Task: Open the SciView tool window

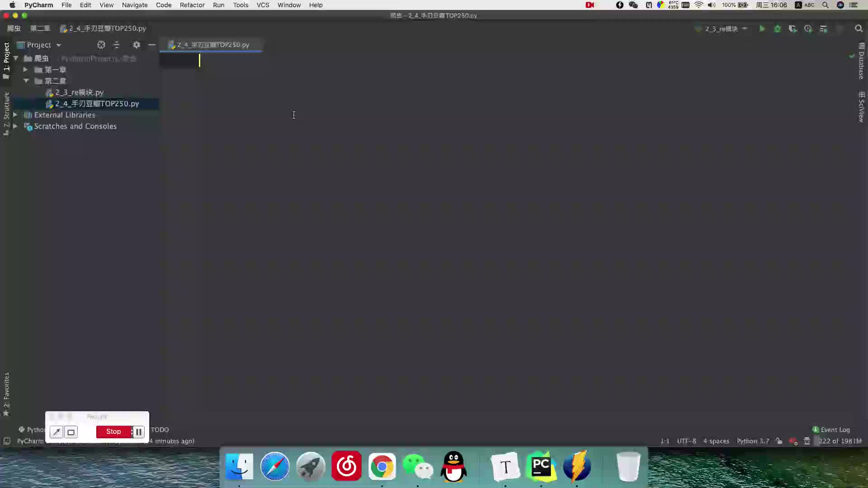Action: (862, 107)
